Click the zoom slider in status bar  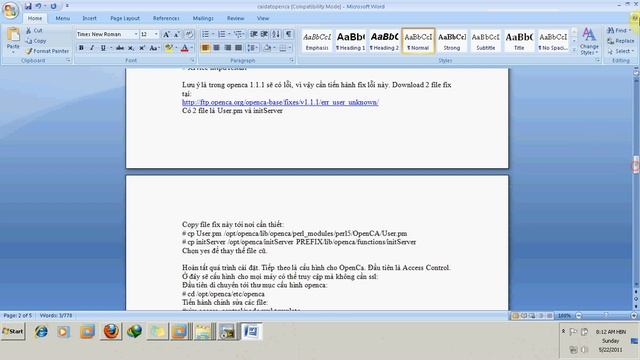(x=606, y=316)
